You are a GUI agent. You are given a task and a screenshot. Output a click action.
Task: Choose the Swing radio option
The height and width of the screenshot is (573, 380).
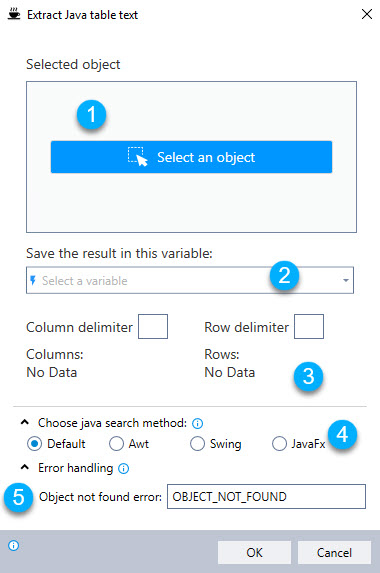tap(197, 444)
